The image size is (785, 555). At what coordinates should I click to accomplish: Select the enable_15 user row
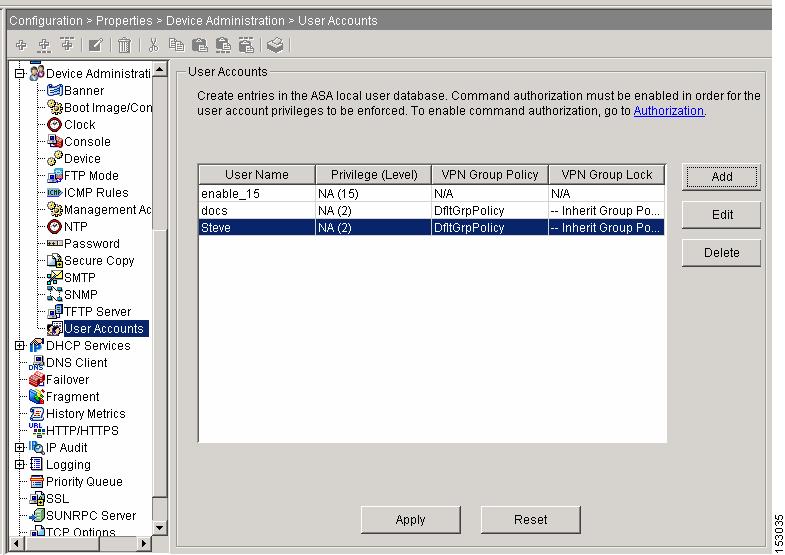click(432, 194)
